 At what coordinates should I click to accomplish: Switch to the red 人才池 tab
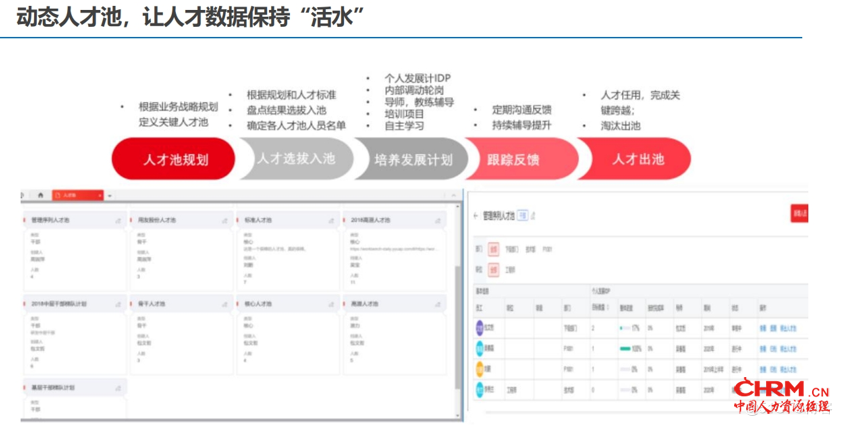click(77, 195)
